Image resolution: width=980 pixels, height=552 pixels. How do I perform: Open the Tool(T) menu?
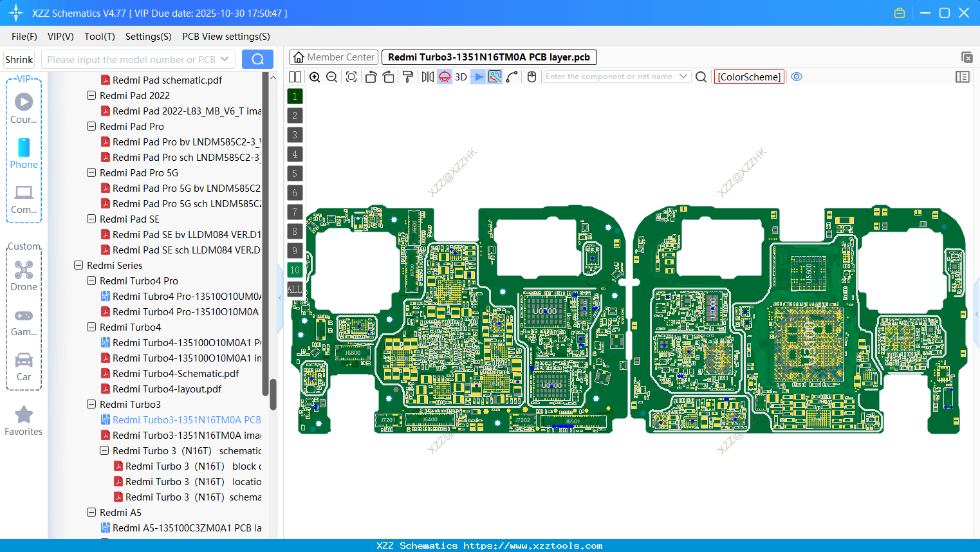pos(99,37)
